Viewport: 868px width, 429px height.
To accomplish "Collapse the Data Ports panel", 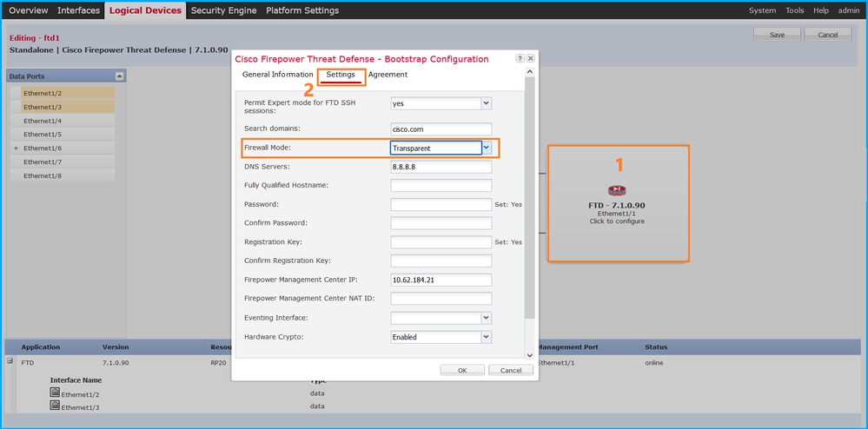I will [x=120, y=76].
